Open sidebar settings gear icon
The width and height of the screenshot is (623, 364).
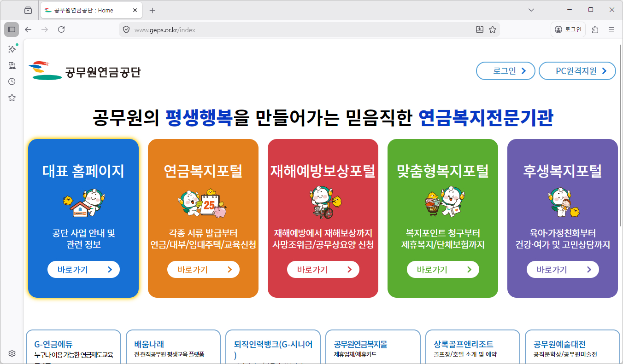tap(12, 353)
